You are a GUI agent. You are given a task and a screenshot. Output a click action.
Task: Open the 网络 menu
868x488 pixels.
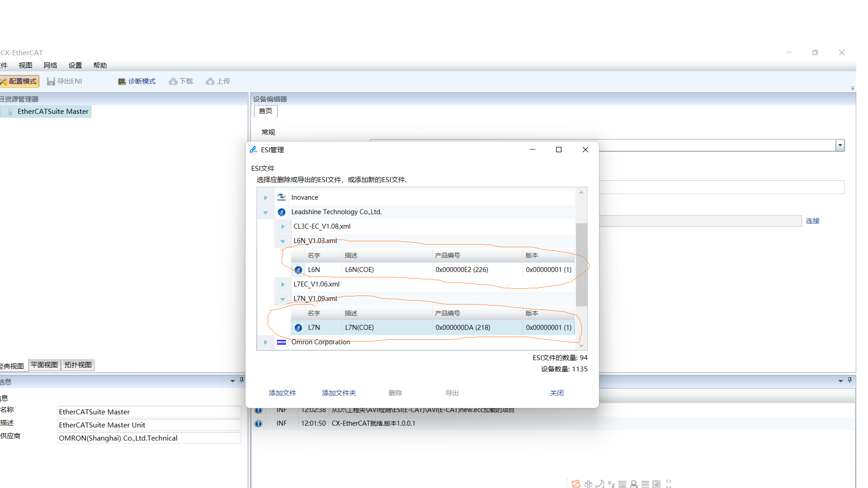[x=50, y=66]
